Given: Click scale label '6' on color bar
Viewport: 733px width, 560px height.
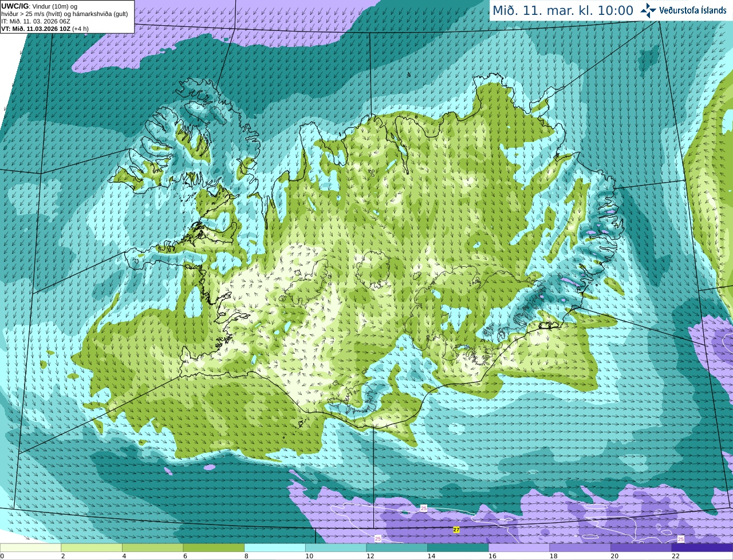Looking at the screenshot, I should coord(185,556).
